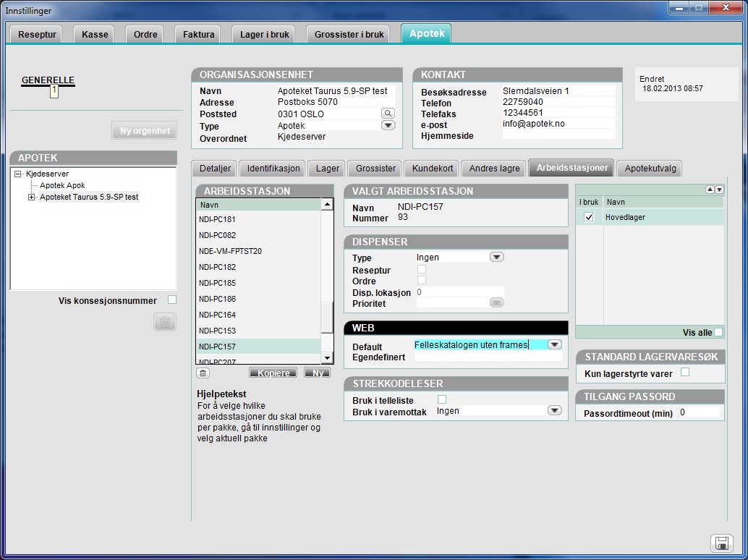Uncheck Hovedlager I bruk checkbox
The image size is (748, 560).
point(589,217)
